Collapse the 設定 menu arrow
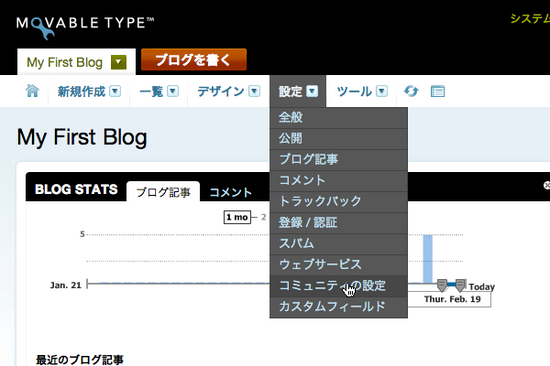The height and width of the screenshot is (366, 550). pyautogui.click(x=312, y=91)
